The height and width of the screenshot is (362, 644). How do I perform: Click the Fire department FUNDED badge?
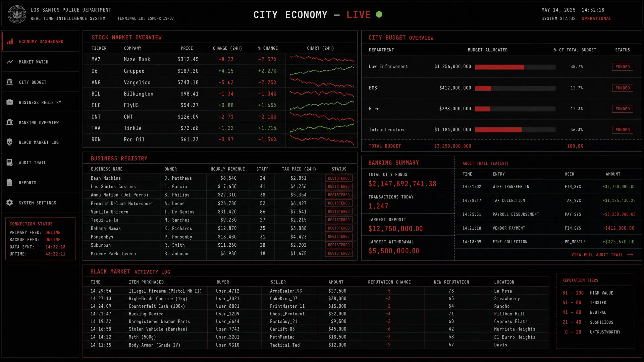pos(623,109)
